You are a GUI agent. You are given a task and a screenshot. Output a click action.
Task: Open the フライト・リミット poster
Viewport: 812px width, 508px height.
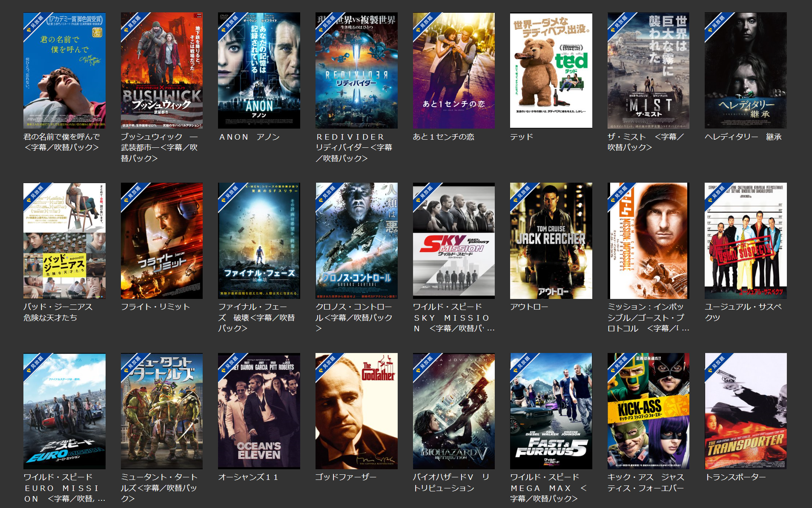(162, 241)
